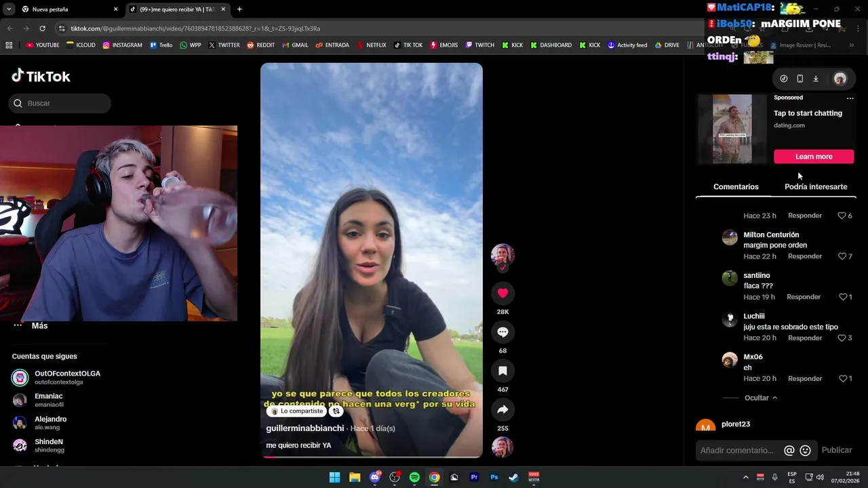Open the NETFLIX bookmark
868x488 pixels.
pyautogui.click(x=371, y=45)
